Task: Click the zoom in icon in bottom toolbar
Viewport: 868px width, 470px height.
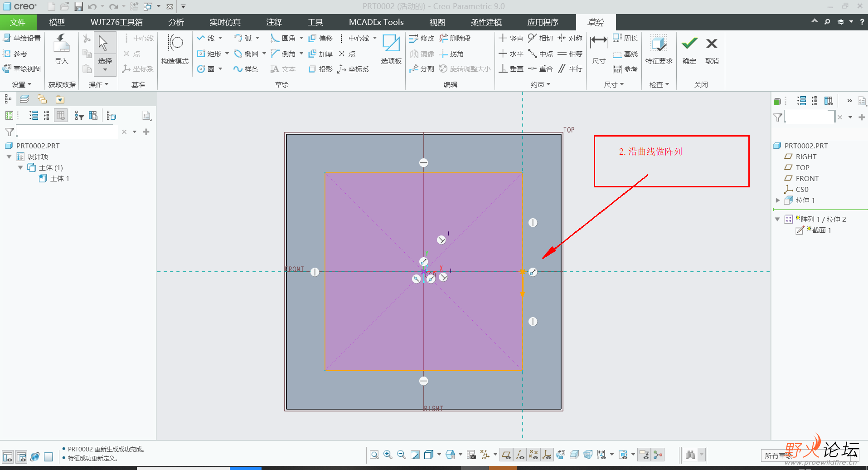Action: tap(388, 455)
